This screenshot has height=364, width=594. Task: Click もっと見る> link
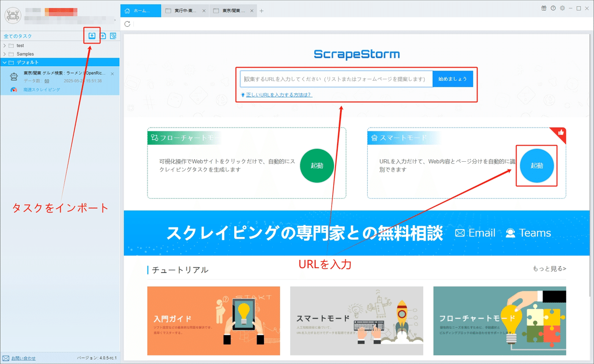[549, 269]
